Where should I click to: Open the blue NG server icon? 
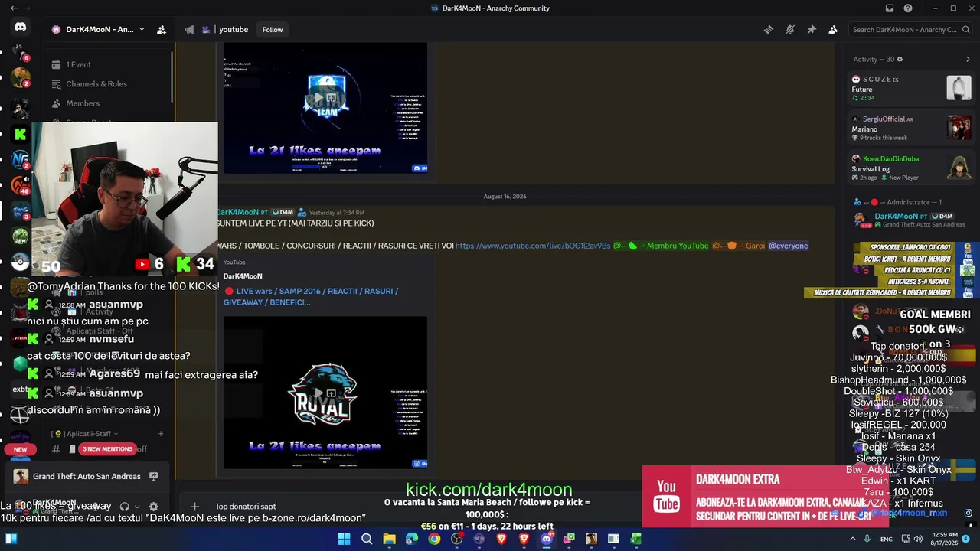coord(21,159)
